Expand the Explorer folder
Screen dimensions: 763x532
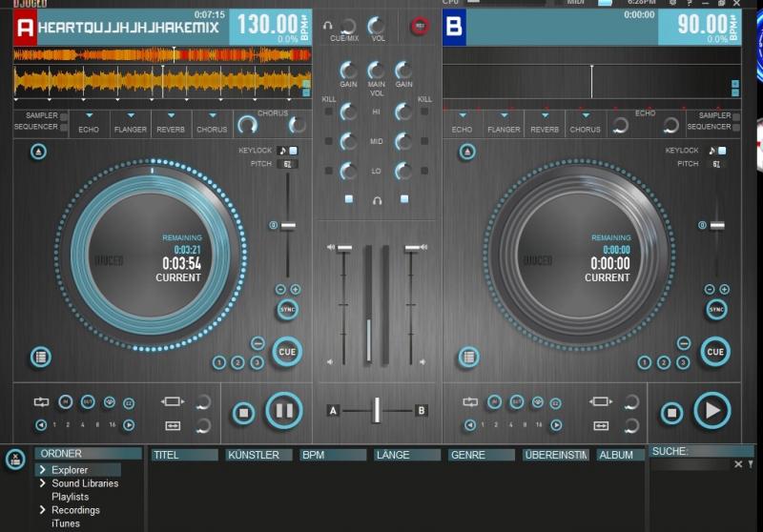[42, 470]
